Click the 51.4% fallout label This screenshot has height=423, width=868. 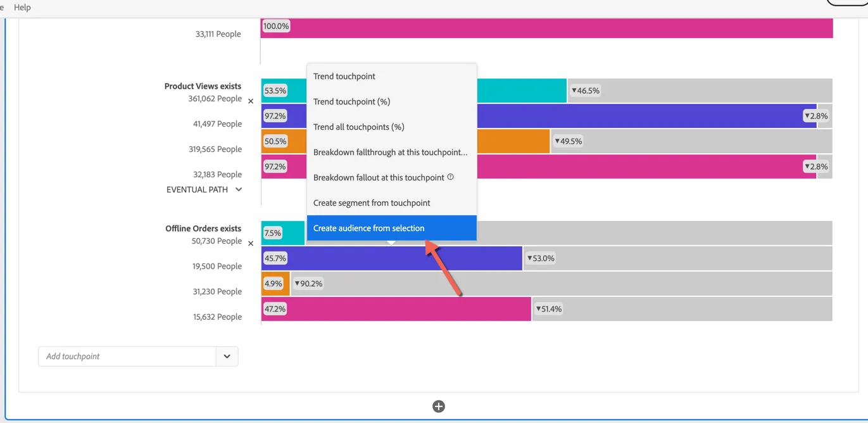point(548,309)
